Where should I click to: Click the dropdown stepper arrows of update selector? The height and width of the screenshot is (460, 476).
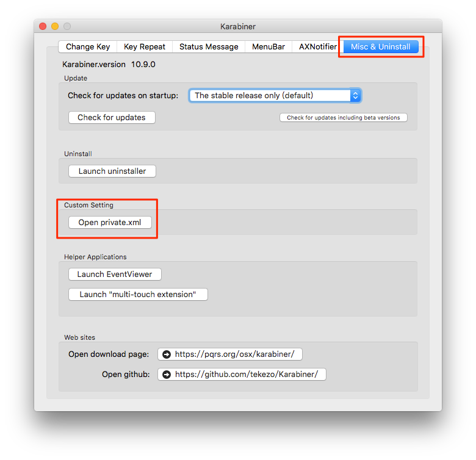click(356, 96)
